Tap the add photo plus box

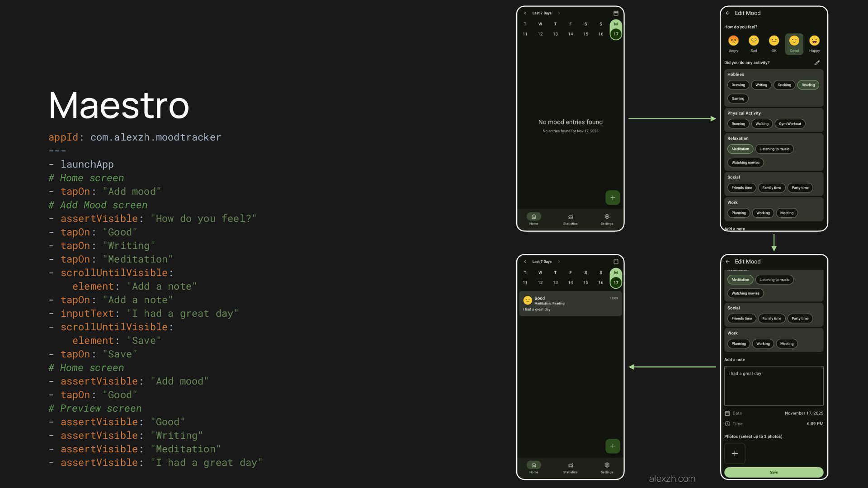click(x=735, y=453)
